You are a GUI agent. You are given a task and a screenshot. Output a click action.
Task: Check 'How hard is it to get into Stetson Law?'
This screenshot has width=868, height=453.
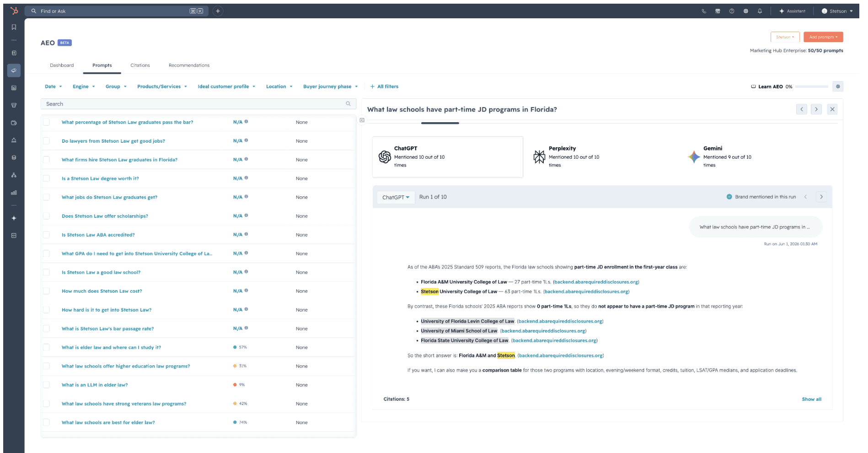tap(46, 310)
